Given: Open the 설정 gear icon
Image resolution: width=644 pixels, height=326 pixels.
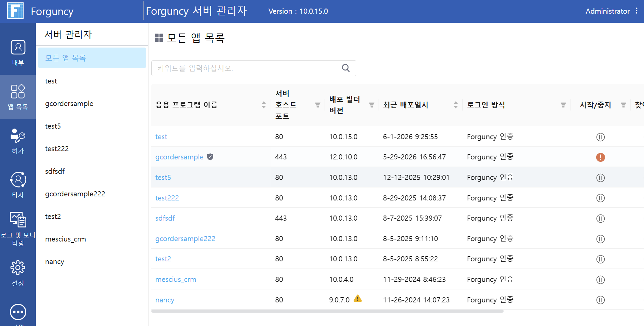Looking at the screenshot, I should (x=18, y=268).
